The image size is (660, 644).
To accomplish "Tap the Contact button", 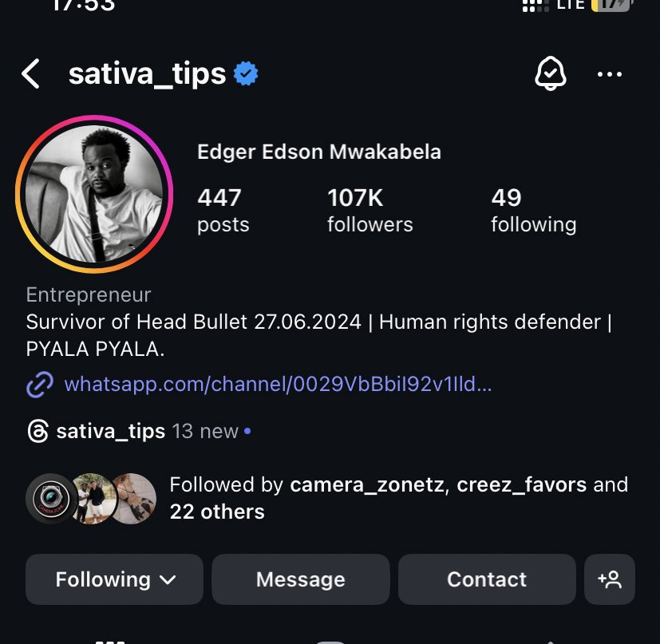I will click(x=487, y=579).
